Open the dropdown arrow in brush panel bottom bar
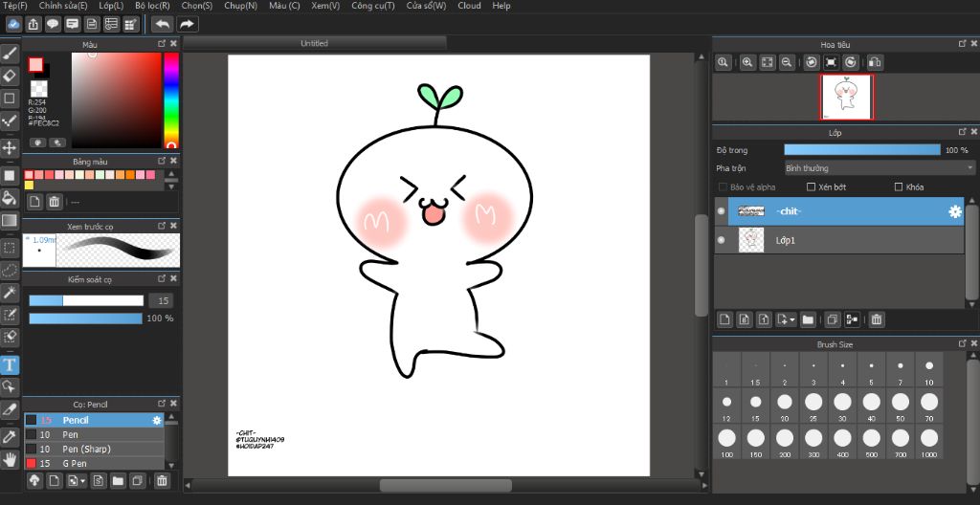Viewport: 980px width, 505px height. (x=82, y=481)
